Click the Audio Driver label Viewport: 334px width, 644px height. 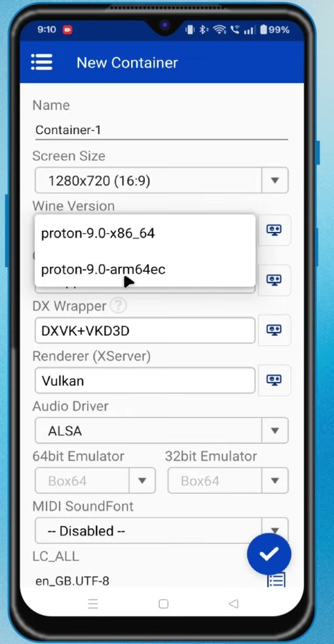point(70,406)
